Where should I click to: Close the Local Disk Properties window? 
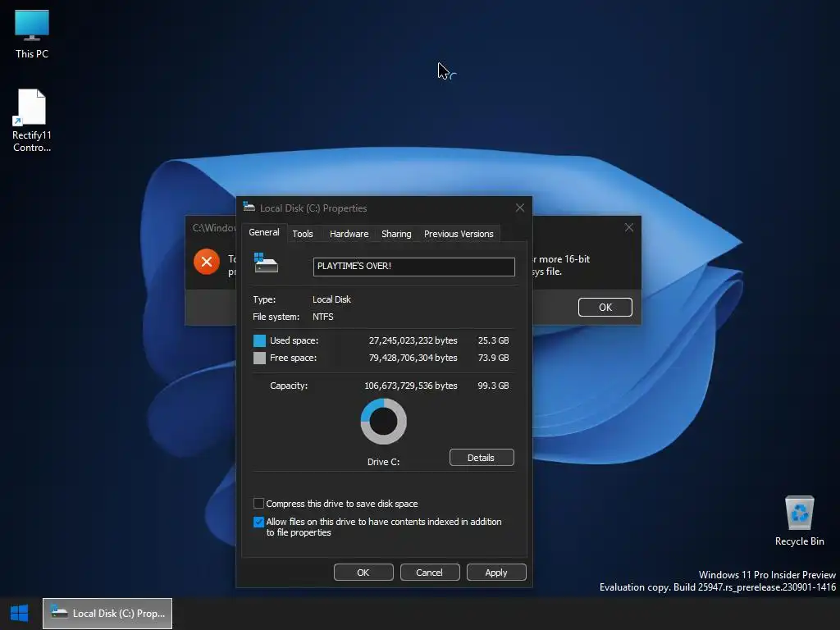tap(519, 208)
